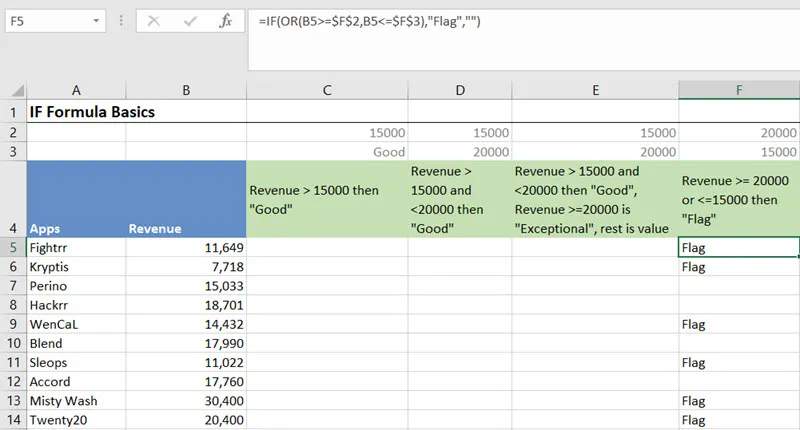Click the Select All corner triangle

tap(13, 90)
